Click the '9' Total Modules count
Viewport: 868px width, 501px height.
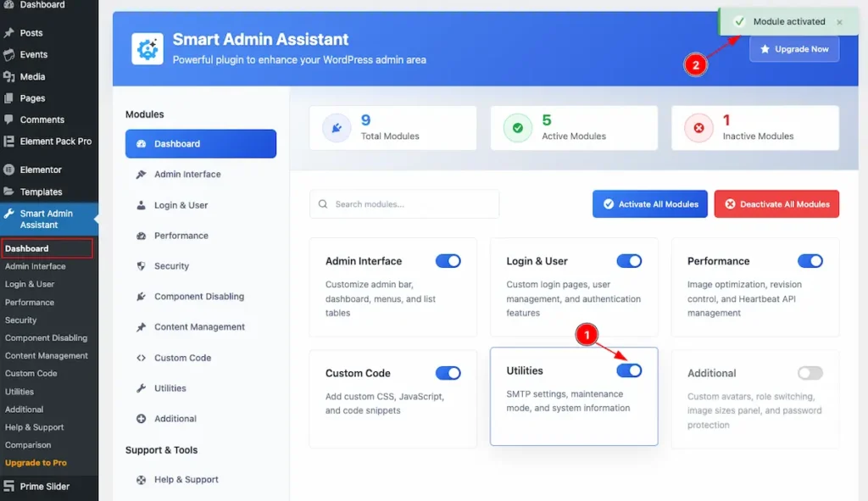[366, 120]
